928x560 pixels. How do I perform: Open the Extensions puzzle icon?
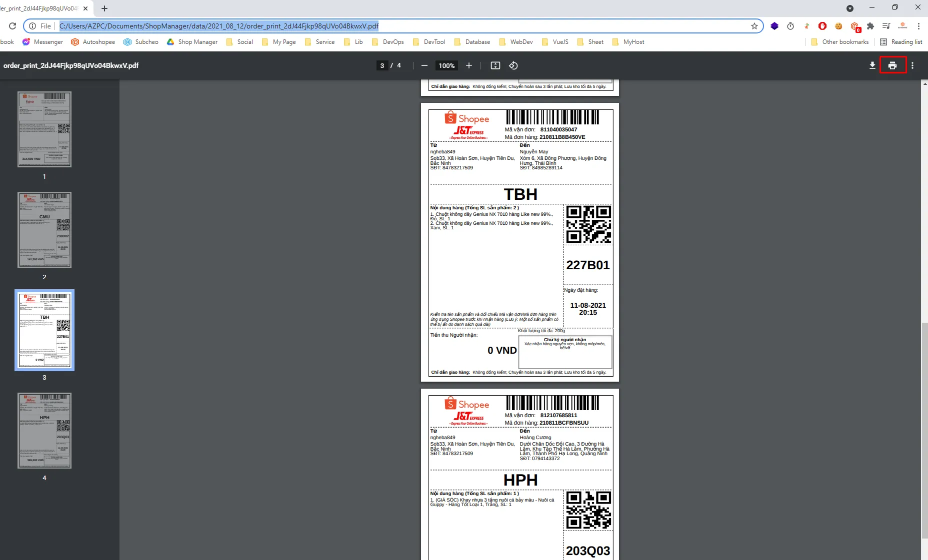coord(870,26)
